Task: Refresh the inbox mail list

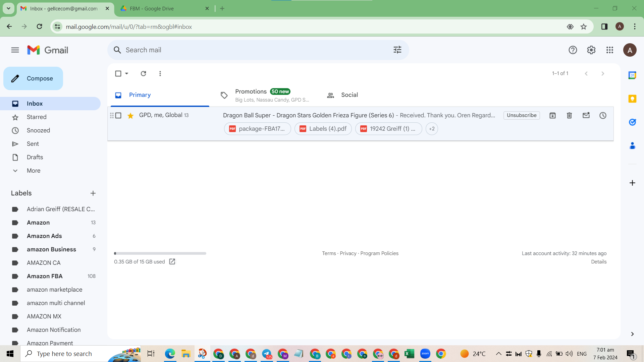Action: (143, 73)
